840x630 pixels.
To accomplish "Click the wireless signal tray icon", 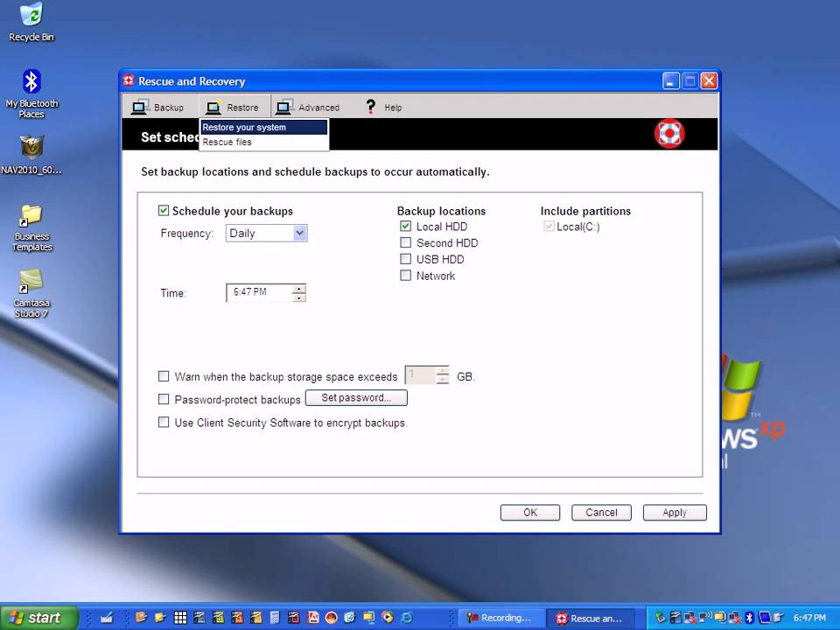I will tap(705, 617).
